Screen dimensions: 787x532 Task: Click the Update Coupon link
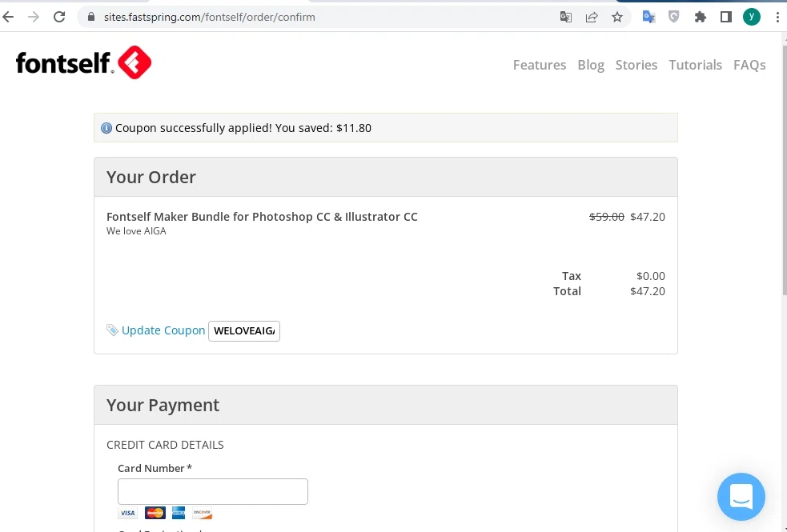(x=163, y=330)
